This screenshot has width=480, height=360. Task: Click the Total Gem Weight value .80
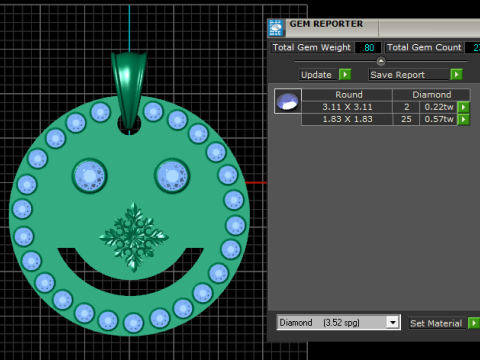click(368, 48)
